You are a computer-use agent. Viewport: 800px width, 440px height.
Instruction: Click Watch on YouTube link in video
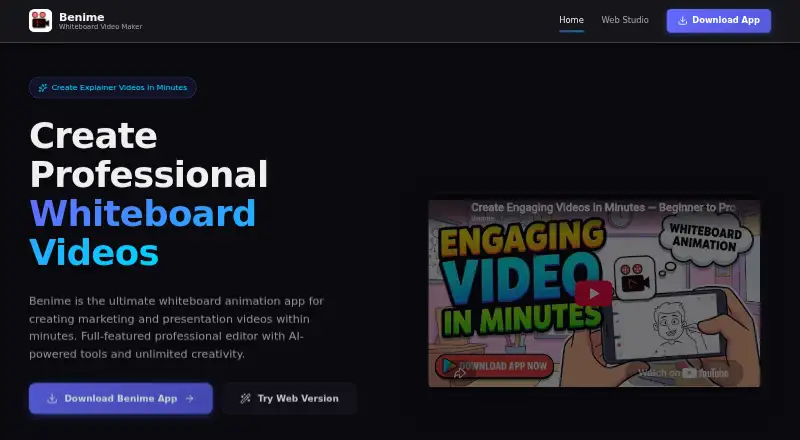(x=683, y=373)
